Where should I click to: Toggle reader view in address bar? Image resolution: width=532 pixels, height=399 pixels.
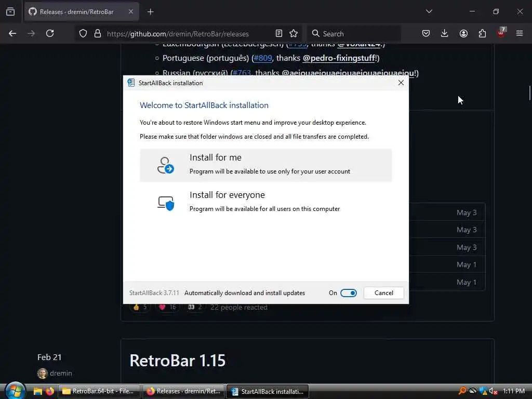coord(279,33)
